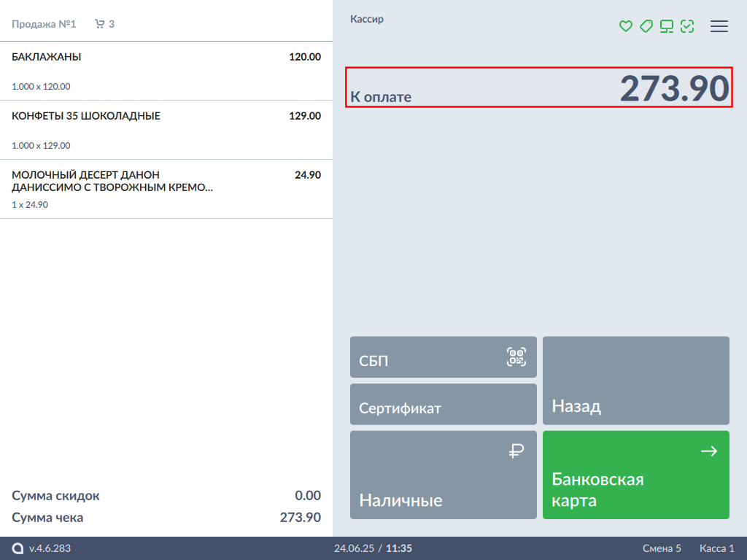Click the app logo in status bar
Viewport: 747px width, 560px height.
pyautogui.click(x=18, y=548)
